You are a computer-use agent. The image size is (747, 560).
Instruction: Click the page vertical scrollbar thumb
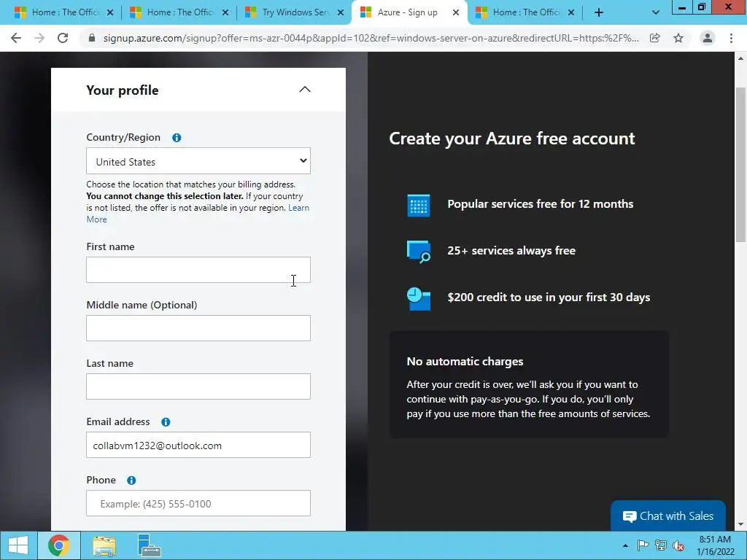point(740,164)
